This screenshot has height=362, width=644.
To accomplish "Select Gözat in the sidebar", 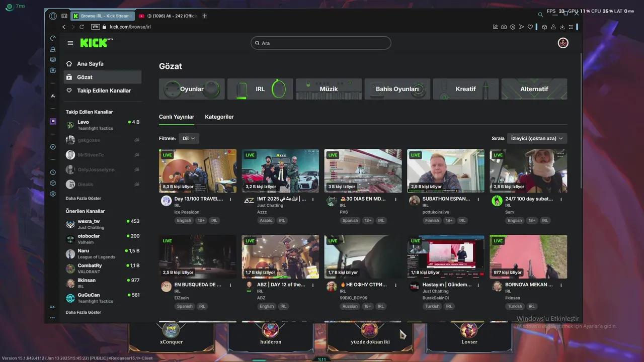I will click(x=103, y=77).
